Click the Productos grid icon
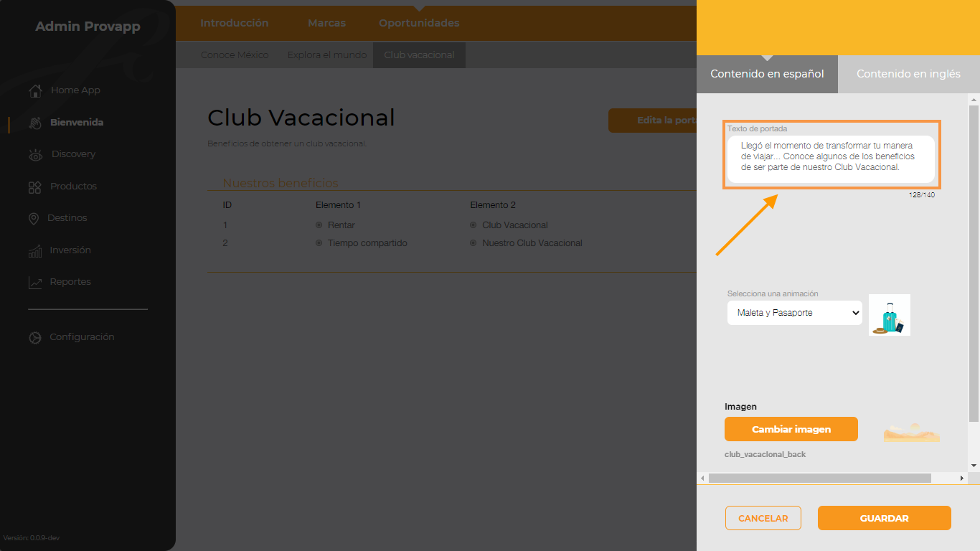This screenshot has height=551, width=980. (34, 187)
